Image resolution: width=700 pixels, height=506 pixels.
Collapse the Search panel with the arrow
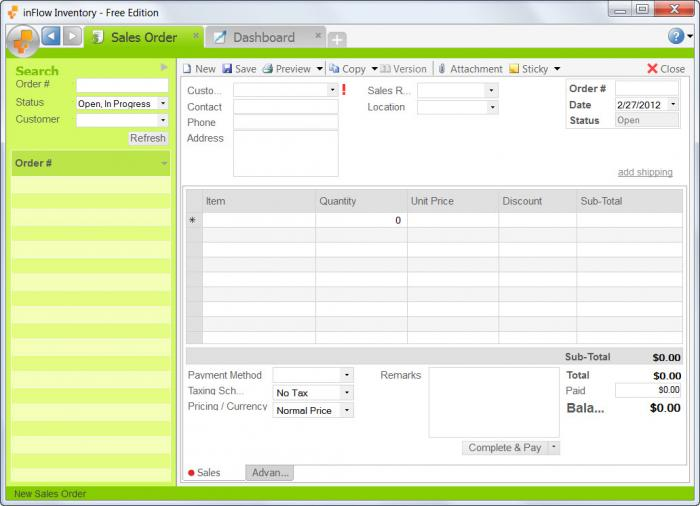(164, 67)
